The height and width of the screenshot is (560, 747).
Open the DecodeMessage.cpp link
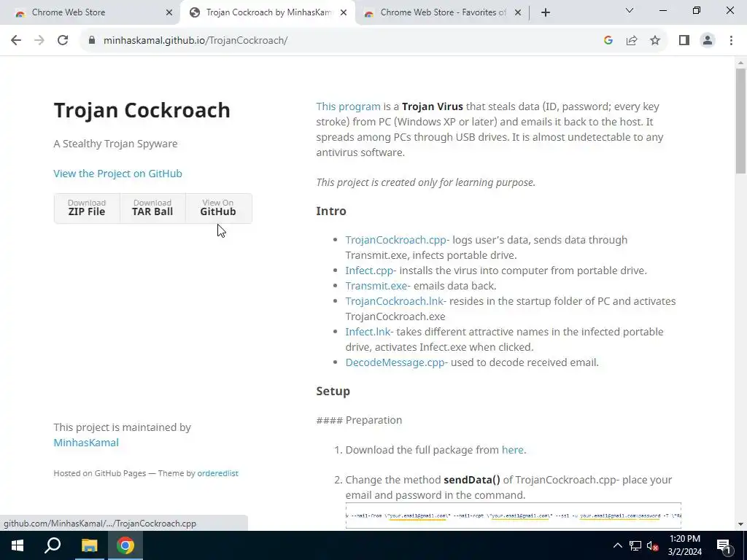395,362
